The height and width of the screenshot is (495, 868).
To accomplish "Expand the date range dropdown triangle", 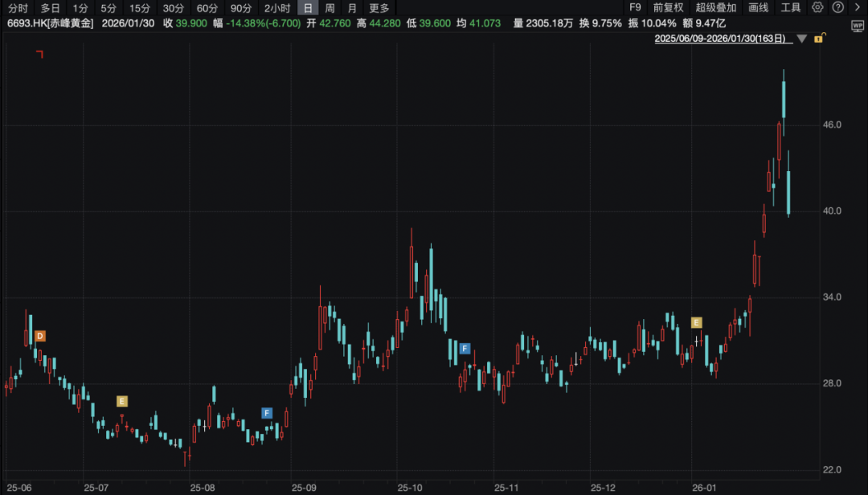I will 801,39.
